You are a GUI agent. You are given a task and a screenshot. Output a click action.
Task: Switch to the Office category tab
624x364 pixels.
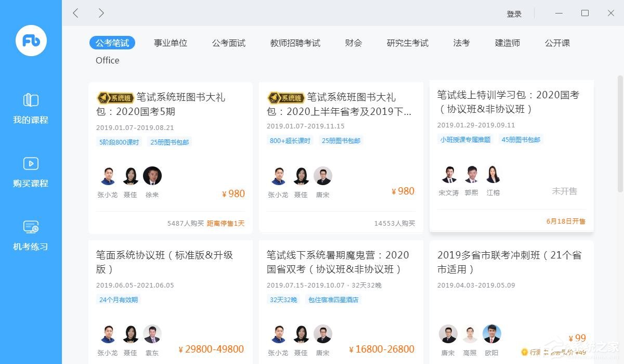[107, 60]
